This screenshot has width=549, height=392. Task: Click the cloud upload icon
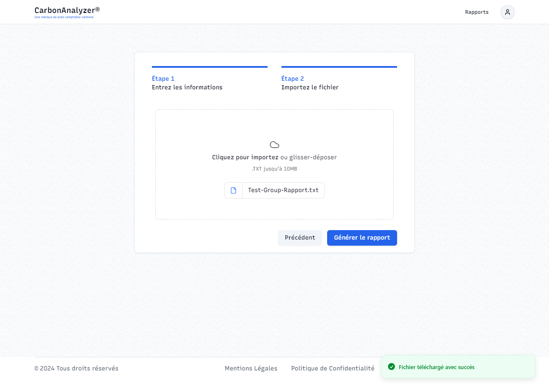pyautogui.click(x=274, y=145)
